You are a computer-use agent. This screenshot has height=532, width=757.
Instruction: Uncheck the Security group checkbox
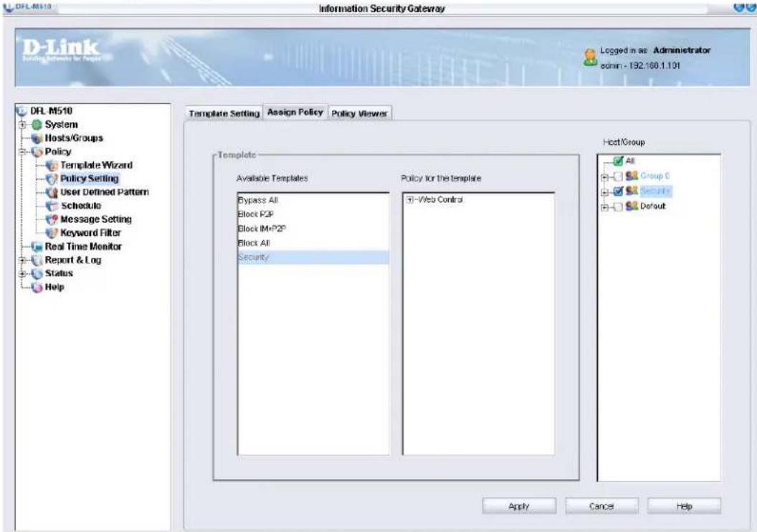point(618,191)
